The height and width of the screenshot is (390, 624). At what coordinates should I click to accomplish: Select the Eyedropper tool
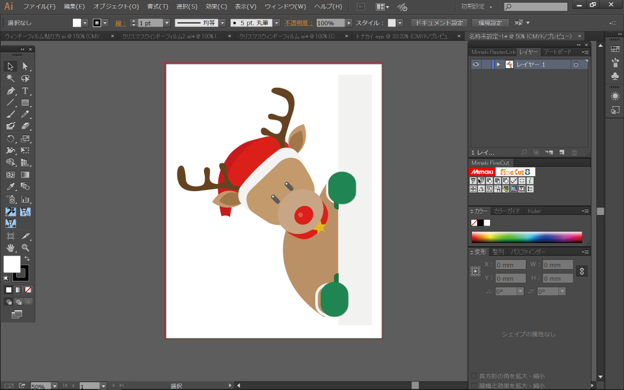coord(10,187)
